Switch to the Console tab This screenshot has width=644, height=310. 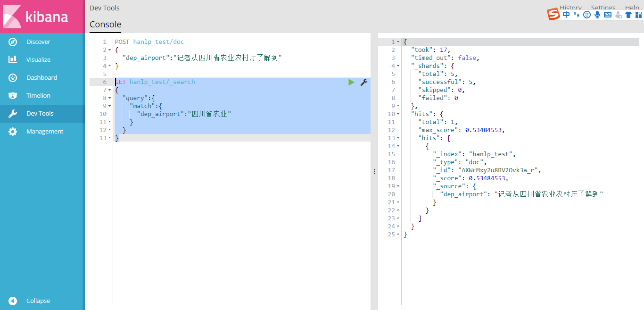(105, 25)
